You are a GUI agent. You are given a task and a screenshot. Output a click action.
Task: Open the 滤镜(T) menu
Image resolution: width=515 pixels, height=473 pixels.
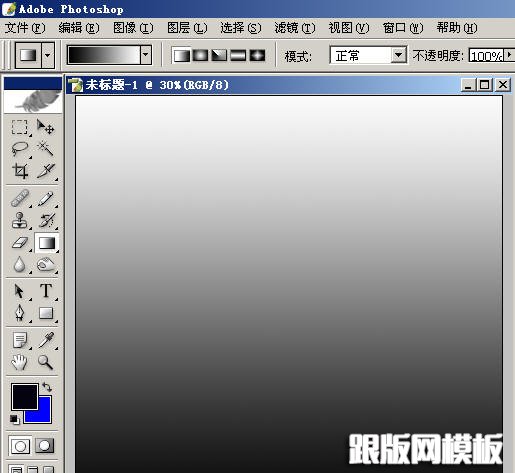(295, 28)
